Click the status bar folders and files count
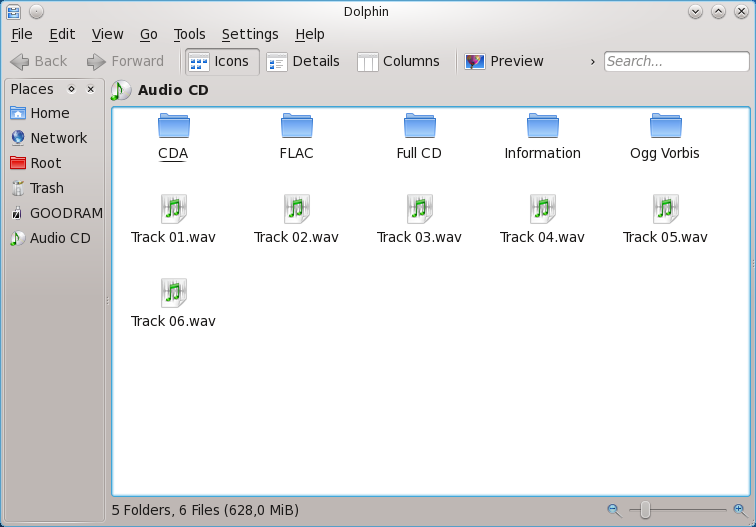756x527 pixels. [205, 510]
